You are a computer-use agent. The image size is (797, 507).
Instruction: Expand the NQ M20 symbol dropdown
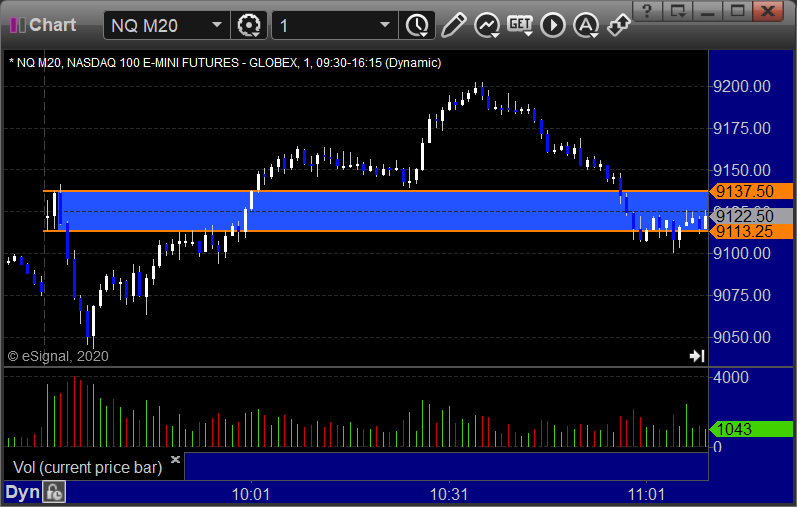[217, 25]
